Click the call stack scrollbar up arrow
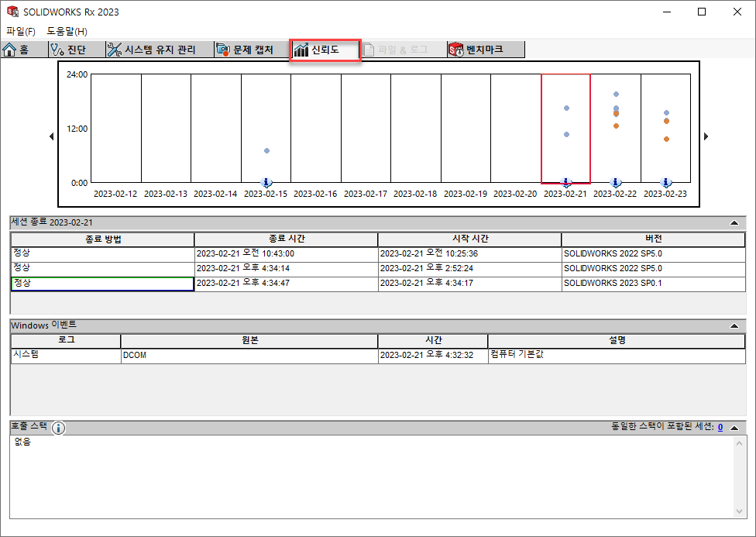This screenshot has height=537, width=756. pyautogui.click(x=740, y=443)
